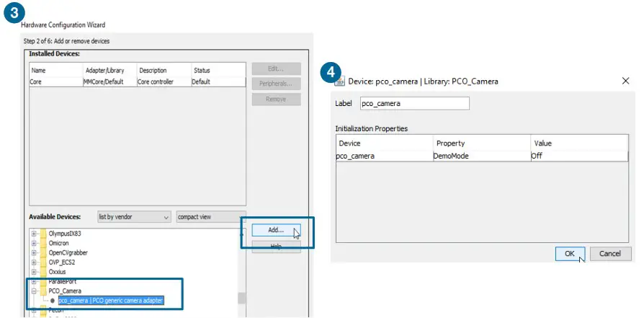Click the 'pco_camera' device cell in properties table
The height and width of the screenshot is (318, 644).
tap(385, 156)
